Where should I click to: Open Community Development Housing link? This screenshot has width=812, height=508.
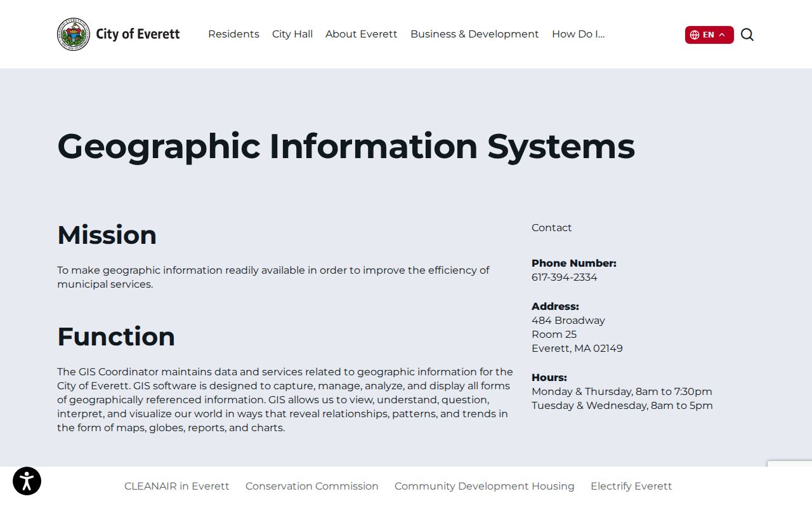[x=485, y=486]
